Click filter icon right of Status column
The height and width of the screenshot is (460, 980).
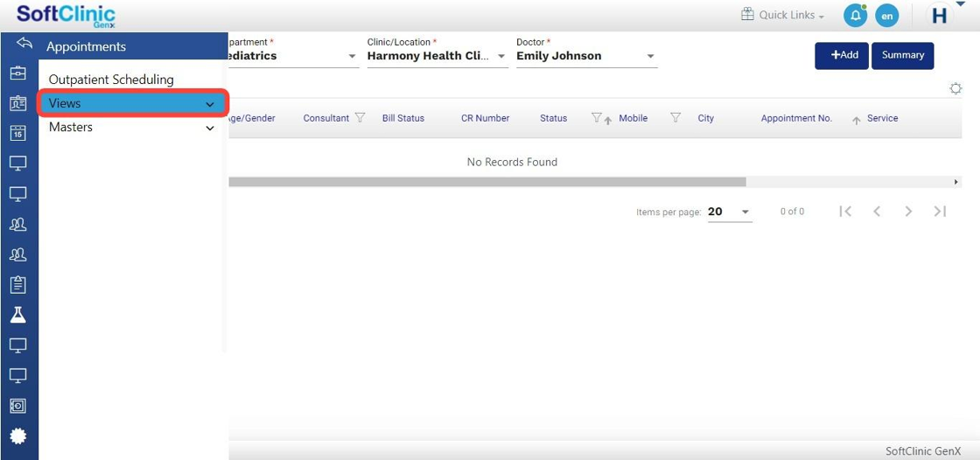pos(597,117)
